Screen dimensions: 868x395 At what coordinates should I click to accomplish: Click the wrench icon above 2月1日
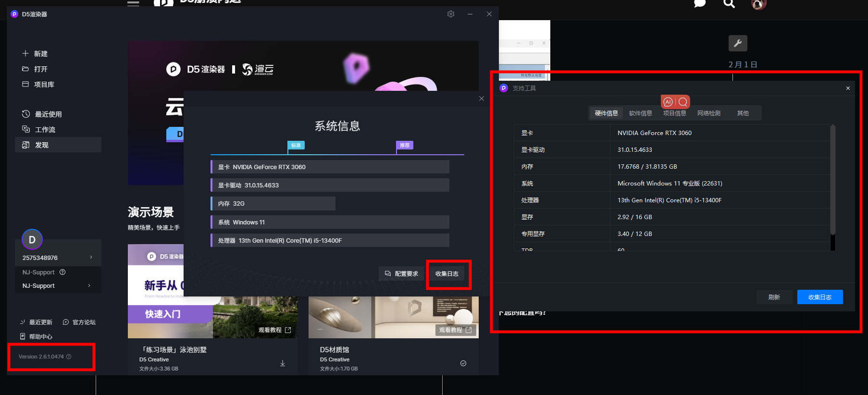738,43
